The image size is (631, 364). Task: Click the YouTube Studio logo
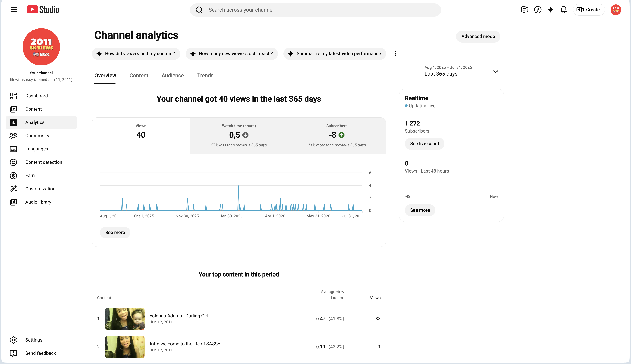[43, 10]
